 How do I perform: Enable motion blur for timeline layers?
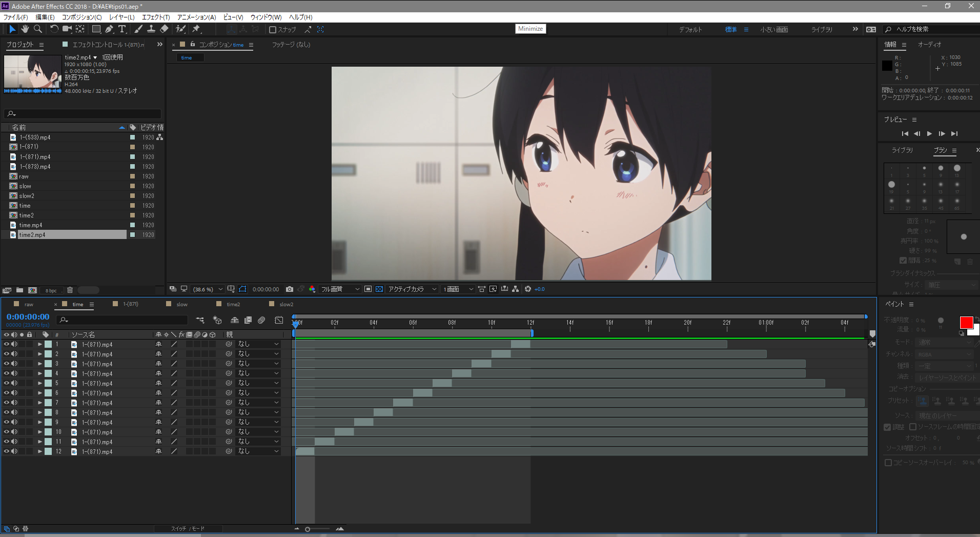pos(261,320)
